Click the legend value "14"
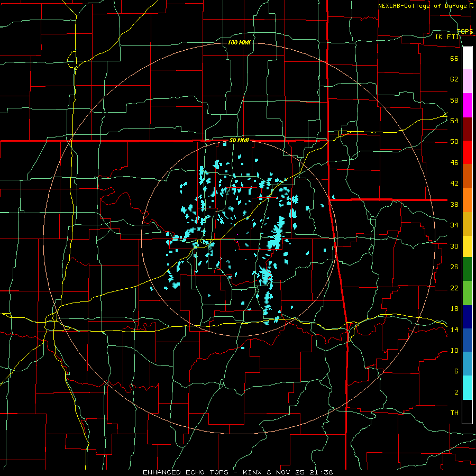The width and height of the screenshot is (476, 476). click(454, 329)
